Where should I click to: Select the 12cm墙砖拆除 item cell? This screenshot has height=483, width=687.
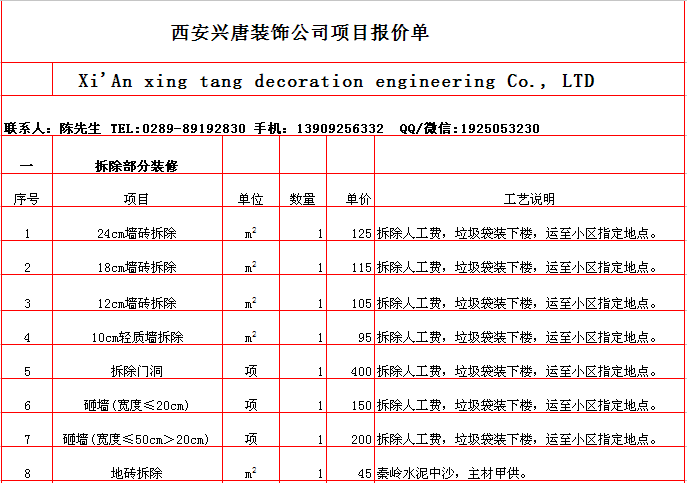coord(136,303)
